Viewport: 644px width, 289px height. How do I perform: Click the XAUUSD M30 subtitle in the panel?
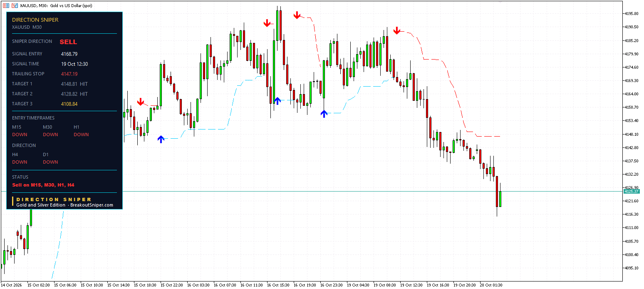[27, 27]
